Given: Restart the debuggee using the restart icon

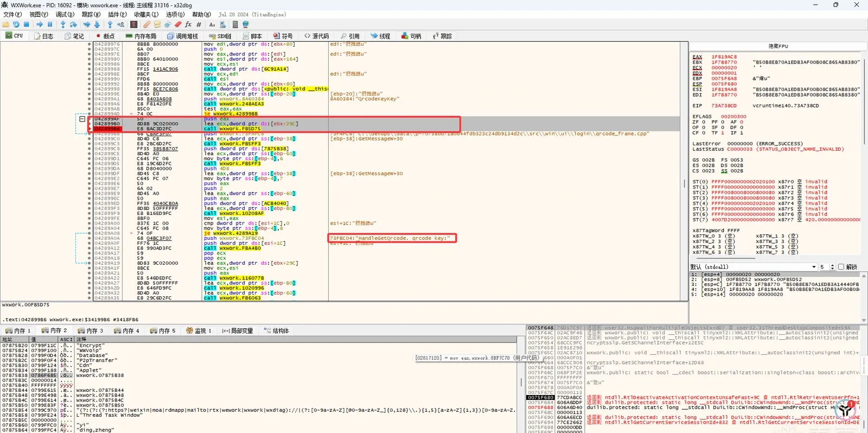Looking at the screenshot, I should 16,24.
